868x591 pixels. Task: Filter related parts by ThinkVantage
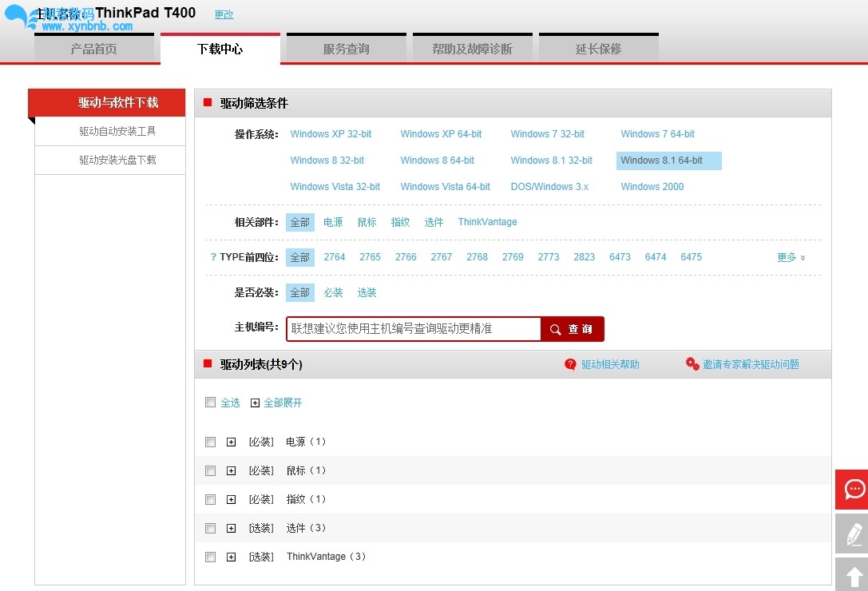click(x=488, y=222)
